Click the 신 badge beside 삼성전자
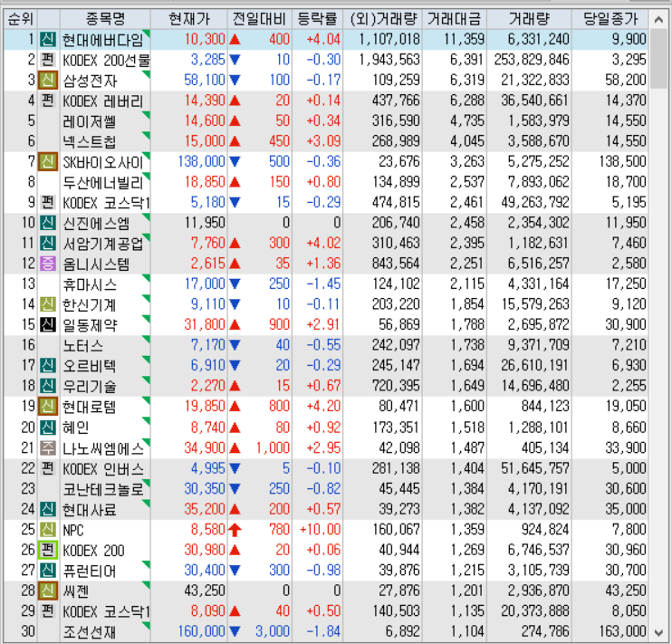Screen dimensions: 672x644 (48, 81)
